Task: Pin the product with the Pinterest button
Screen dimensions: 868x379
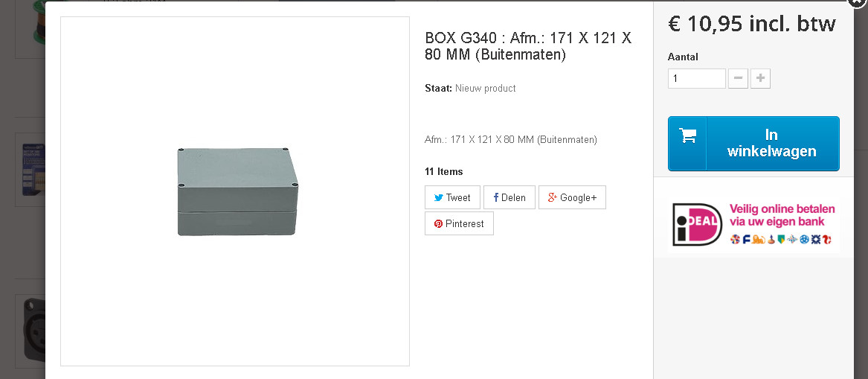Action: click(459, 223)
